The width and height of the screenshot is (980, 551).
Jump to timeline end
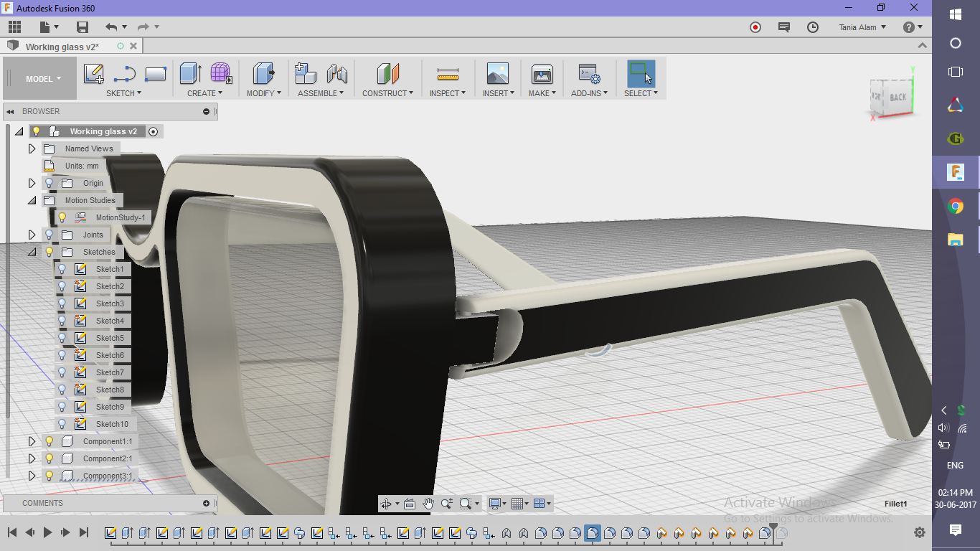[x=83, y=532]
